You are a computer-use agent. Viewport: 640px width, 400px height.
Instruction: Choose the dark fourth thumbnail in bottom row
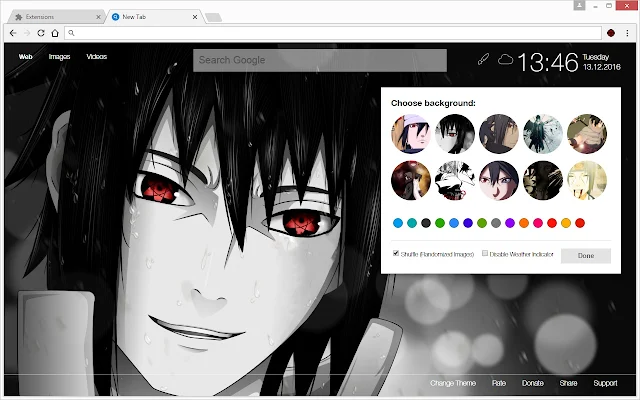click(543, 180)
